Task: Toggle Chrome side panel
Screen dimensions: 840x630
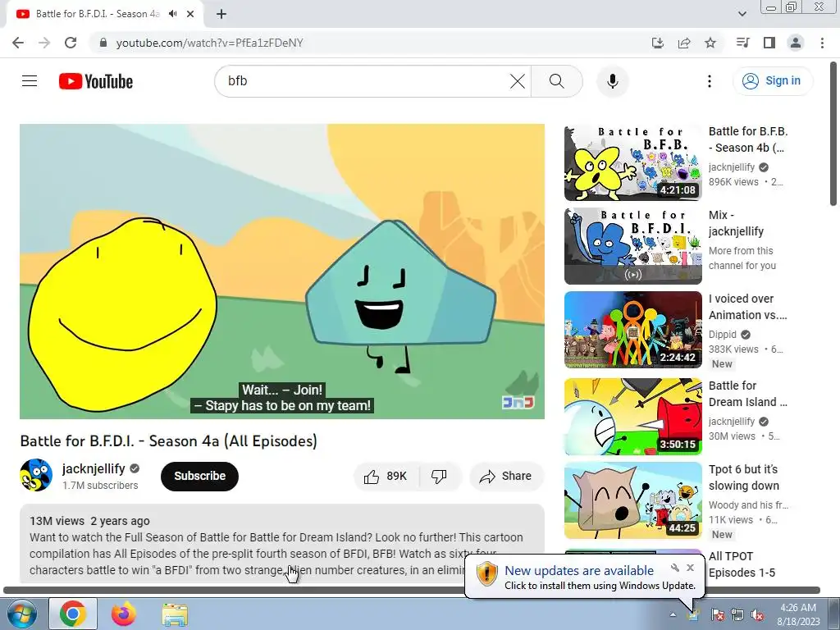Action: pyautogui.click(x=769, y=43)
